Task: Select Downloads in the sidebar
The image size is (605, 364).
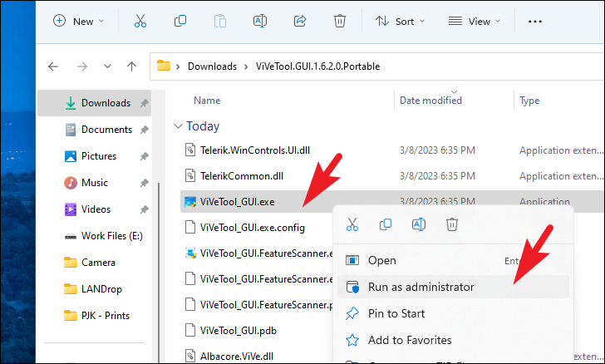Action: point(94,103)
